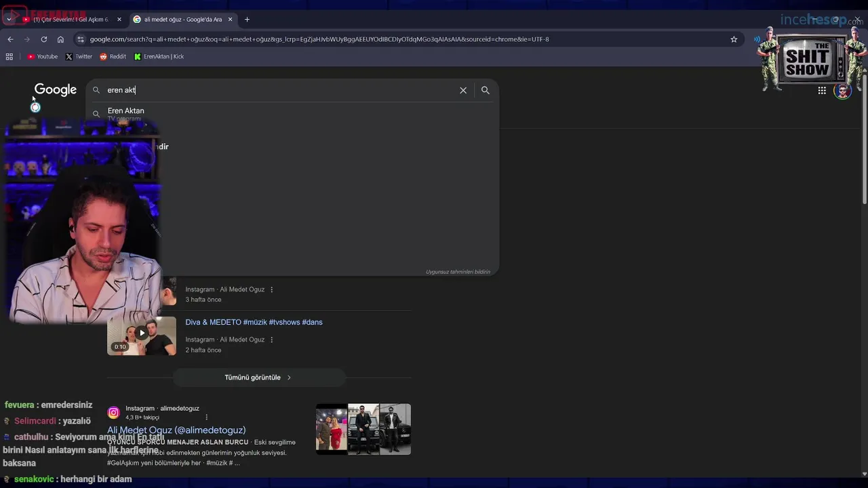Image resolution: width=868 pixels, height=488 pixels.
Task: Click the Tümünü görüntüle button
Action: 258,378
